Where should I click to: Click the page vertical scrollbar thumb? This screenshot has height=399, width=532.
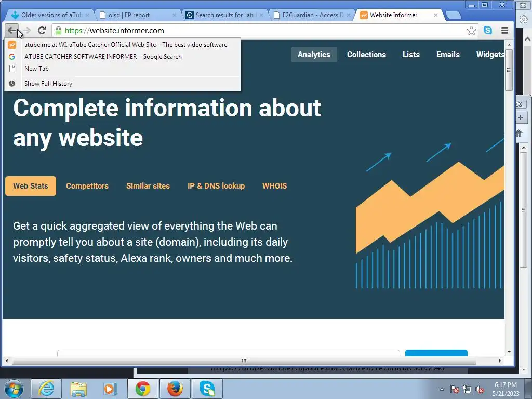pos(509,70)
